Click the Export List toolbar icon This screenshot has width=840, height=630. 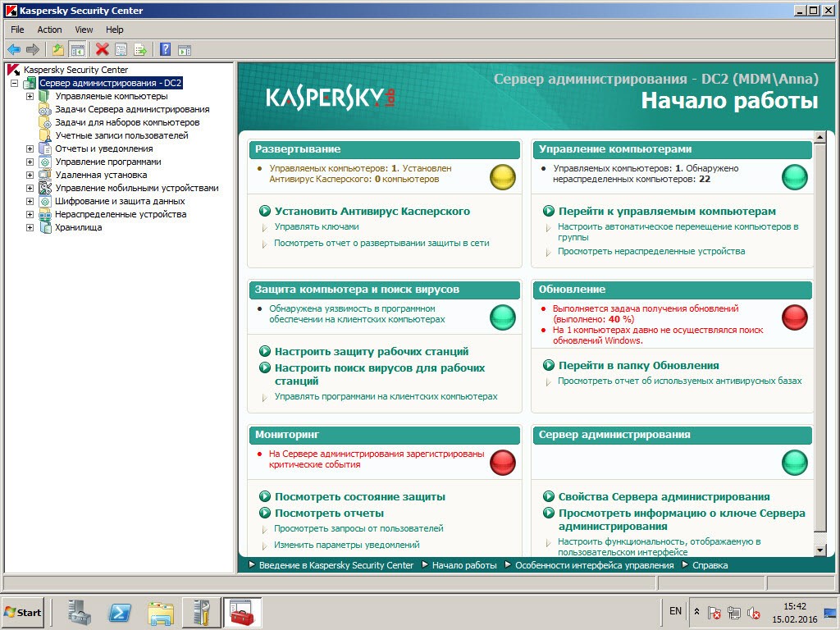[x=140, y=50]
